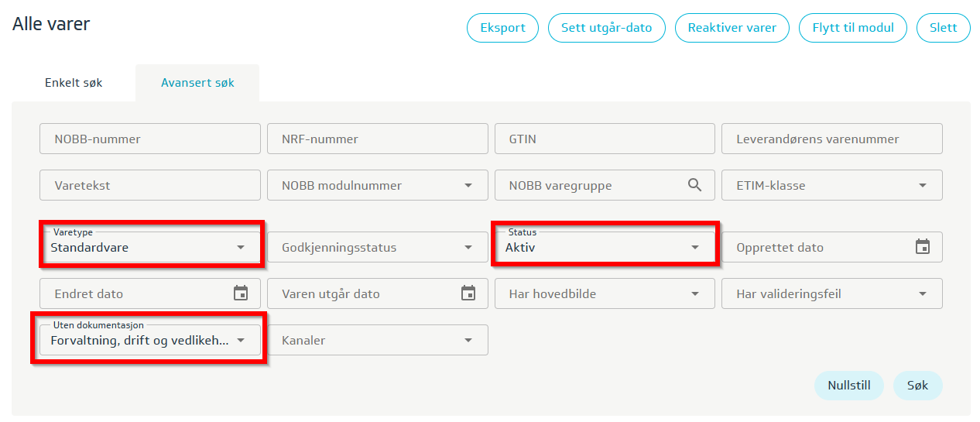
Task: Expand the Har hovedbilde dropdown
Action: coord(695,294)
